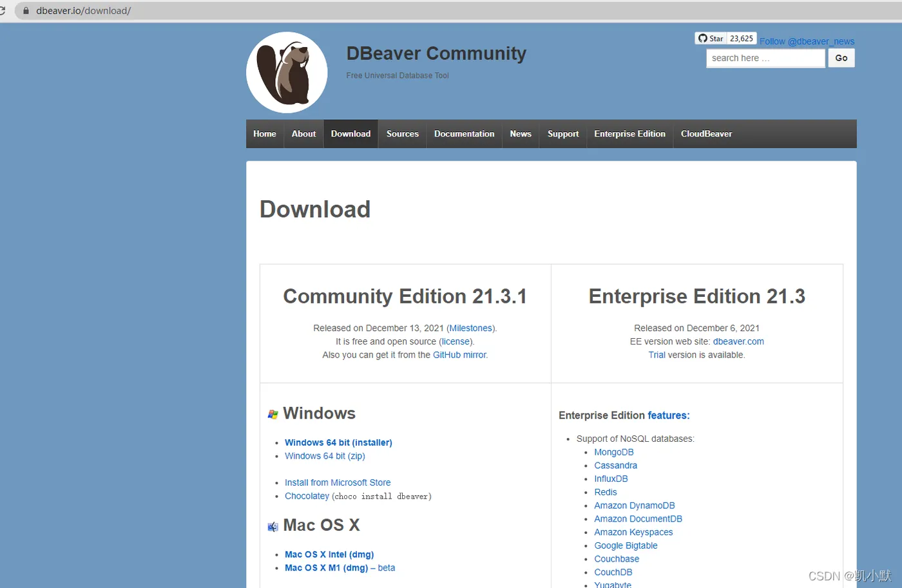Download Windows 64 bit (zip)

coord(325,456)
